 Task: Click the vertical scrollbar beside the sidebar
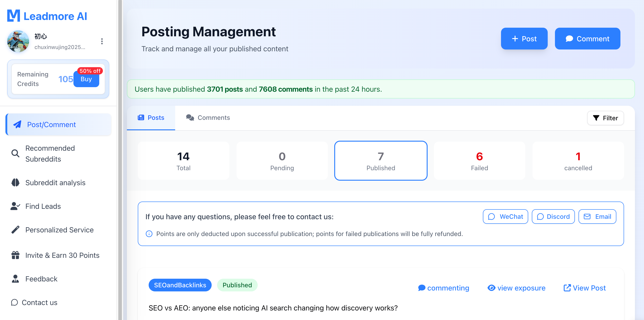tap(120, 160)
